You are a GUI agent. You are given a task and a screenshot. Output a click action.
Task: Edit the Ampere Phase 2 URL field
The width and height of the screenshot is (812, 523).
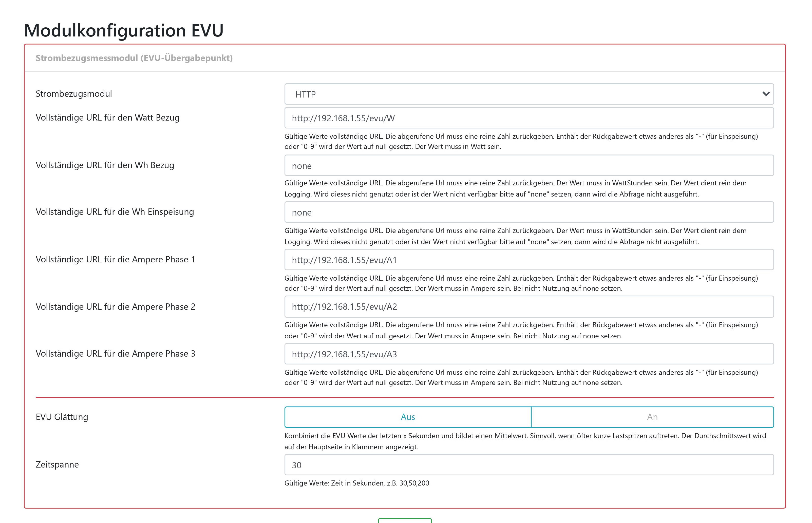(x=529, y=307)
